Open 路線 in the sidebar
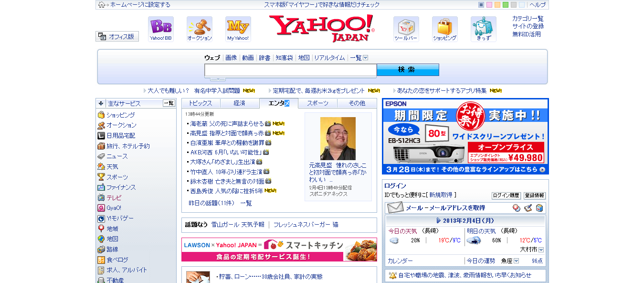Image resolution: width=644 pixels, height=283 pixels. coord(112,249)
